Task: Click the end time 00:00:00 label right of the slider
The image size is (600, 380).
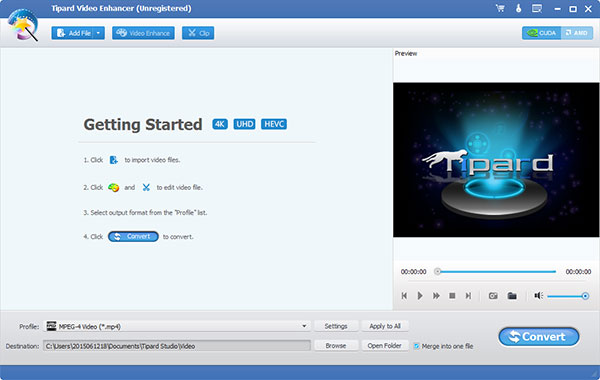Action: (578, 272)
